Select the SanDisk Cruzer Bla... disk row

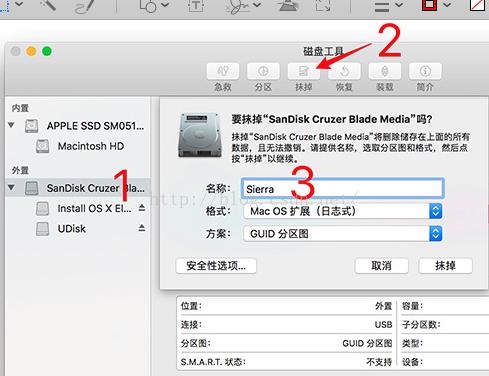tap(77, 188)
